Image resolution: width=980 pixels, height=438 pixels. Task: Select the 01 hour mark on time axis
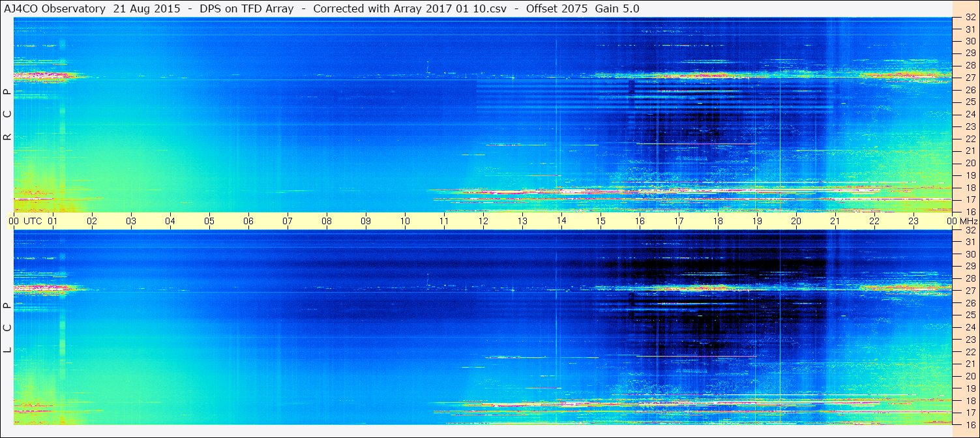click(53, 221)
